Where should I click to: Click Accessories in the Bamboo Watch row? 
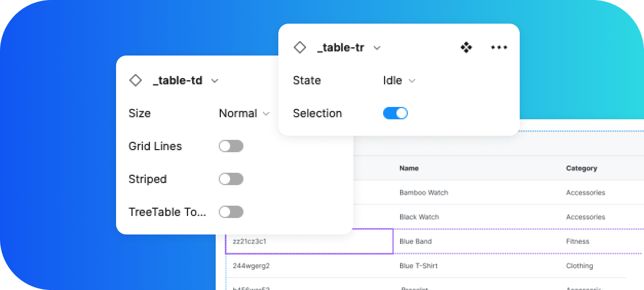click(x=585, y=193)
